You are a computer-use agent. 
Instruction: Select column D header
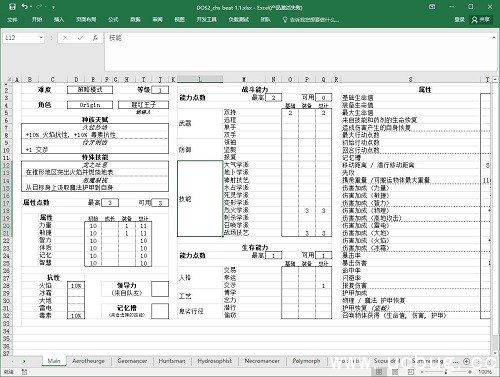click(x=76, y=79)
